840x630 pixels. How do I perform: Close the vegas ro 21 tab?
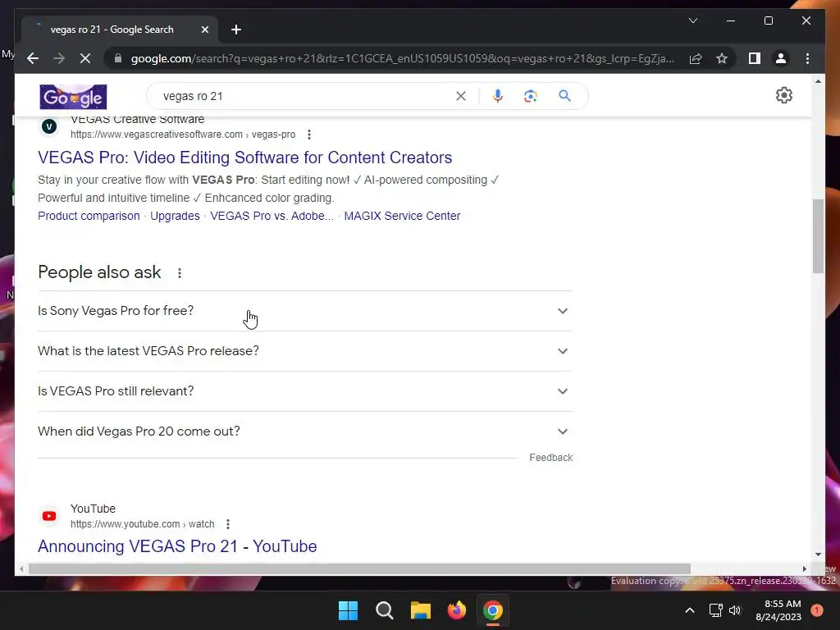tap(204, 30)
